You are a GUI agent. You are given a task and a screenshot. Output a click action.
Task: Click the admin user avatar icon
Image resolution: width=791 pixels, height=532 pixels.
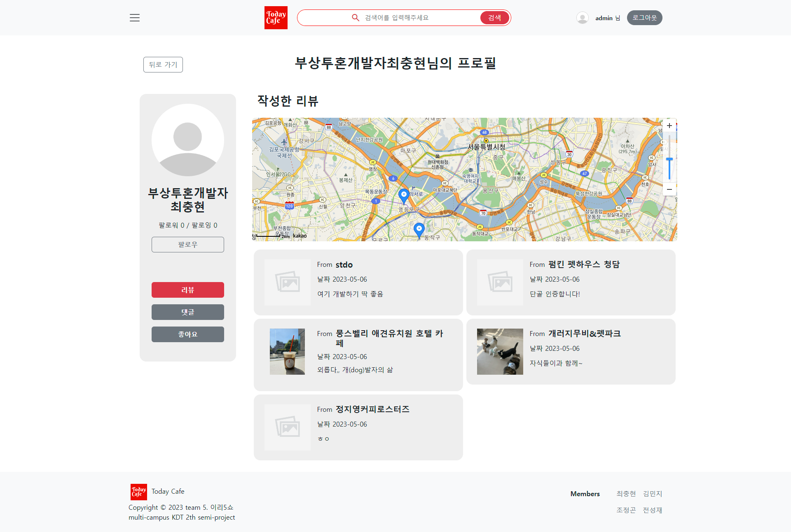pos(582,18)
